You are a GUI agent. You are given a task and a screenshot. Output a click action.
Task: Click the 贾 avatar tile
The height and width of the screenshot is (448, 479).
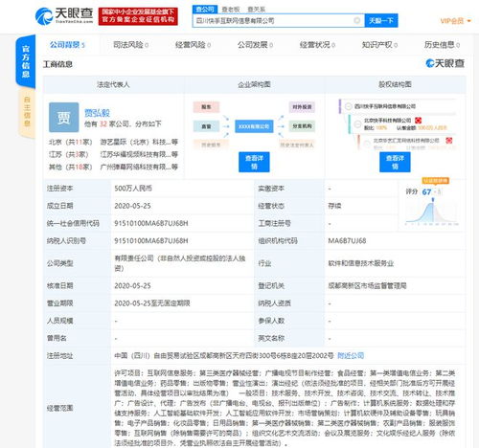(x=64, y=117)
